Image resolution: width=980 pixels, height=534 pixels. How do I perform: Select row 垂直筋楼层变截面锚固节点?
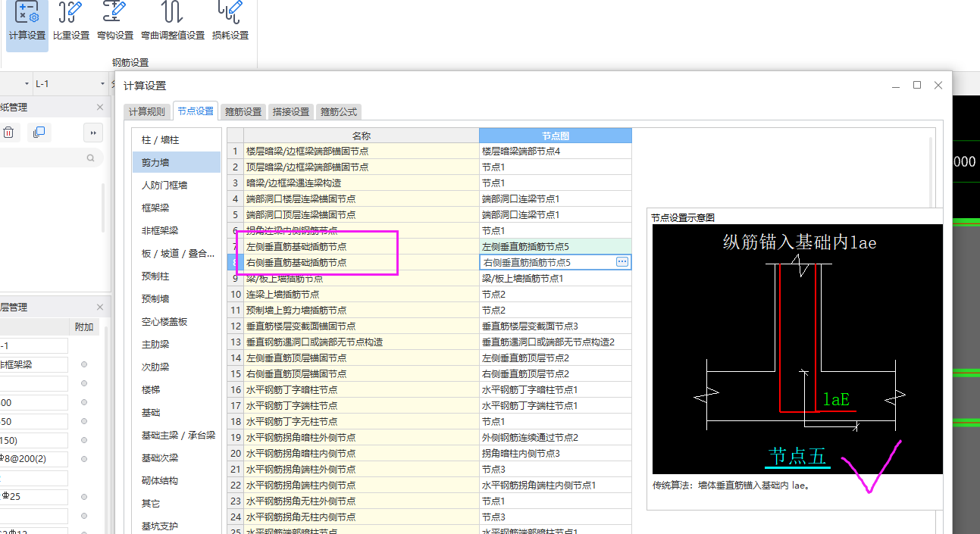(x=361, y=326)
